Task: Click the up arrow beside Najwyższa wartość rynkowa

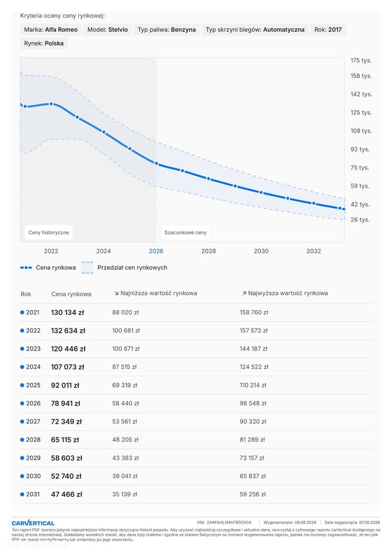Action: pyautogui.click(x=244, y=293)
